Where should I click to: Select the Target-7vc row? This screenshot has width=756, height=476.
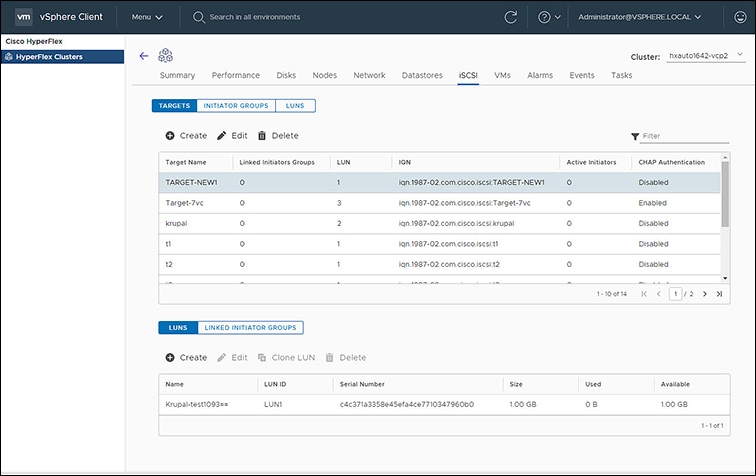pyautogui.click(x=439, y=203)
